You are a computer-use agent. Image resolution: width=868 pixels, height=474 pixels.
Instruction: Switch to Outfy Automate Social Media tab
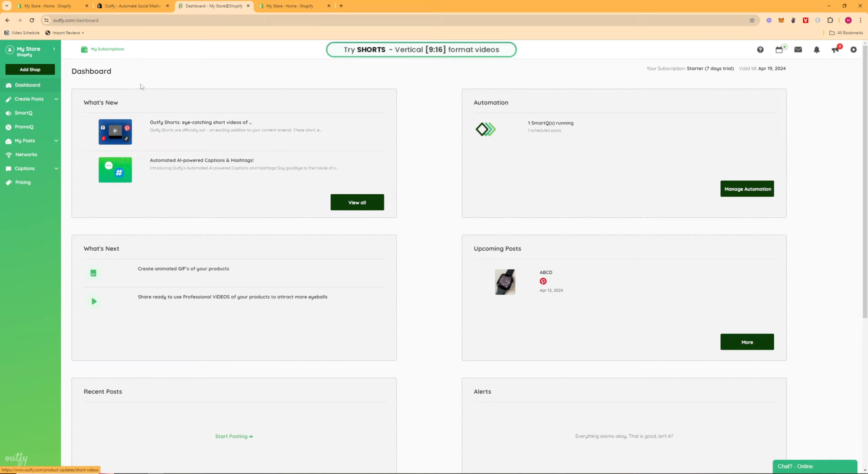click(132, 6)
